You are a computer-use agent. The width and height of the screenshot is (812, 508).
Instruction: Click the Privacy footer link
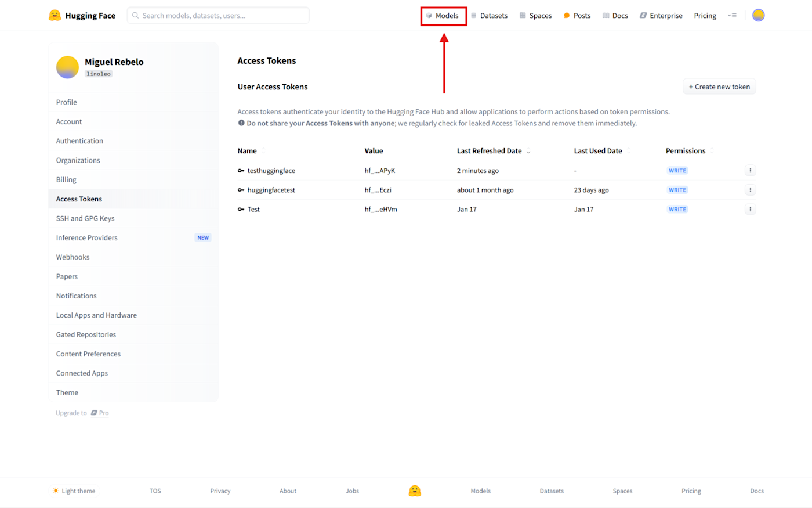[x=220, y=491]
